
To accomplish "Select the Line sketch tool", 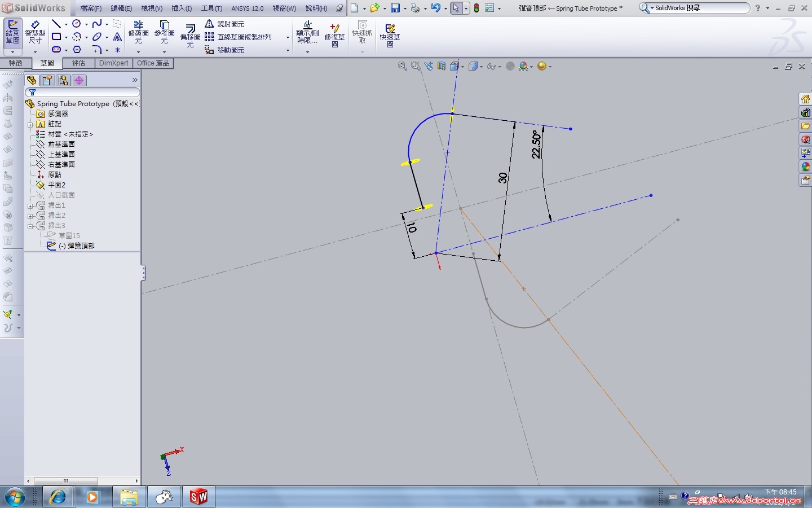I will (x=56, y=24).
